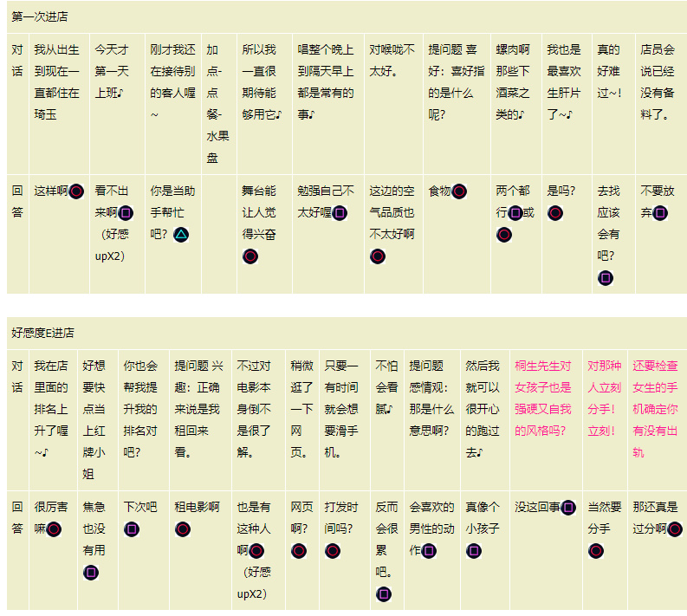Screen dimensions: 687x616
Task: Click the square icon under 真像个小孩子
Action: (474, 551)
